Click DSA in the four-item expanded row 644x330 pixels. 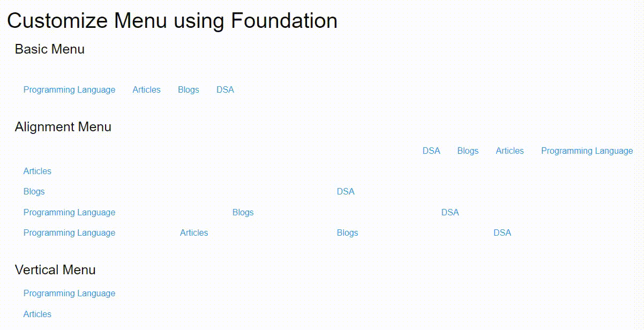pyautogui.click(x=502, y=233)
